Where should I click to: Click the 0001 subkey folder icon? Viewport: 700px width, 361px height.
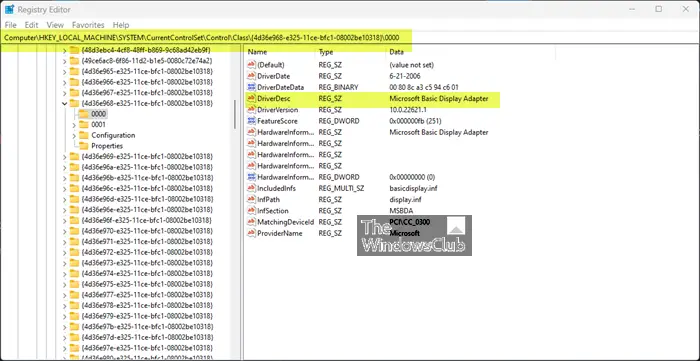[x=84, y=124]
